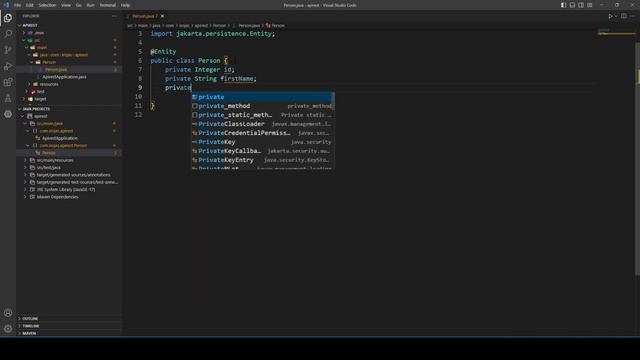Choose 'PrivateCredentialPermiss…' suggestion
This screenshot has height=360, width=640.
(263, 133)
